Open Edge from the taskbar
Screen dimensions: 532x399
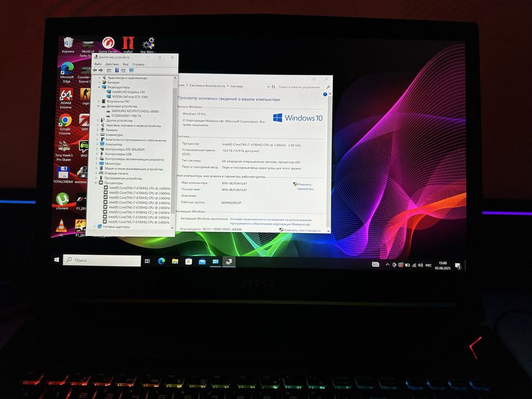[161, 260]
